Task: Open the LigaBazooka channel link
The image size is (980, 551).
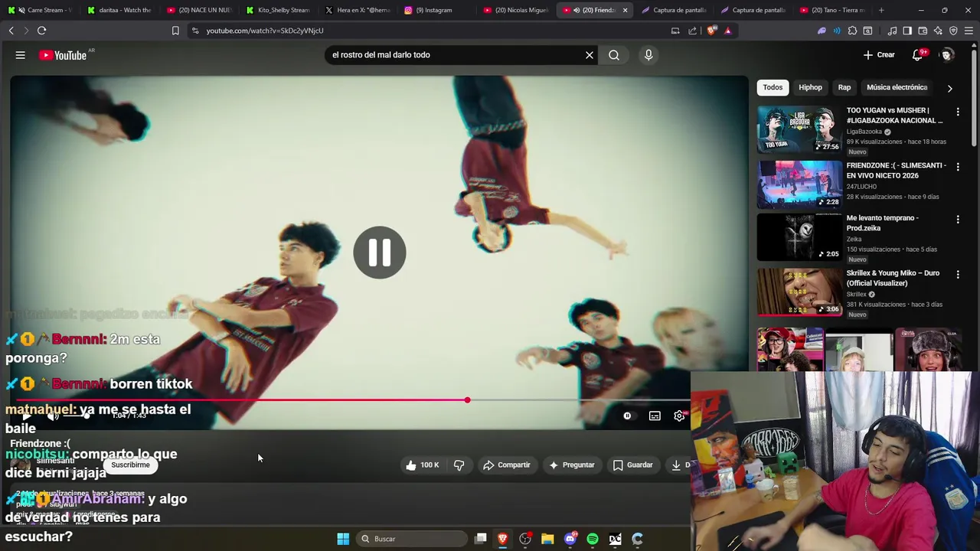Action: pos(864,132)
